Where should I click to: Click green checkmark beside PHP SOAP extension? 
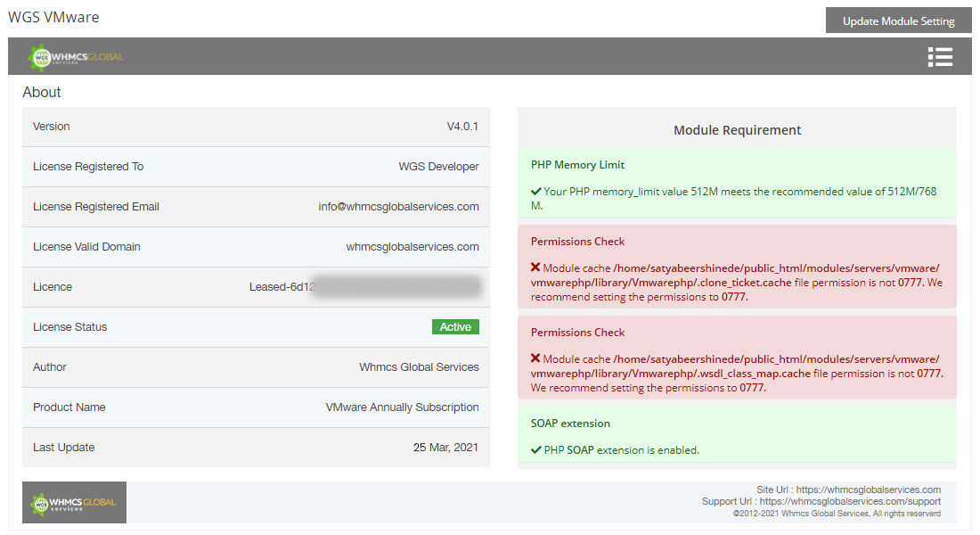tap(535, 450)
